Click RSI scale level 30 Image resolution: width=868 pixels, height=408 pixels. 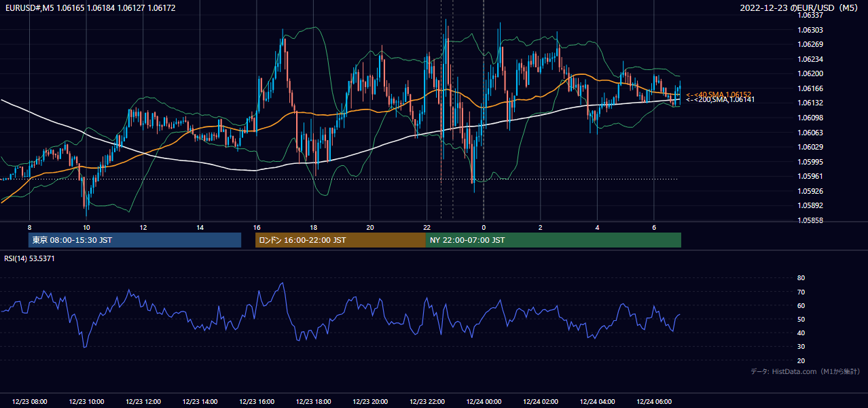tap(801, 347)
